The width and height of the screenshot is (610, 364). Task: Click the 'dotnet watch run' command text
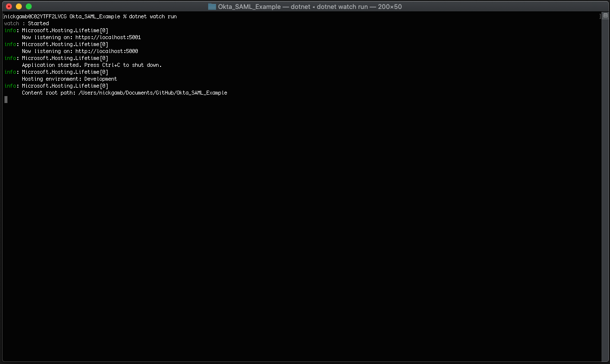pos(153,16)
